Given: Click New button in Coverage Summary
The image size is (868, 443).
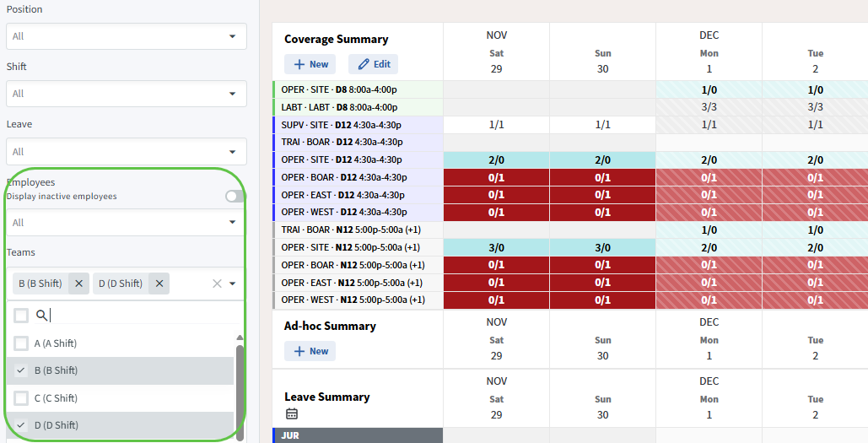Looking at the screenshot, I should (310, 64).
